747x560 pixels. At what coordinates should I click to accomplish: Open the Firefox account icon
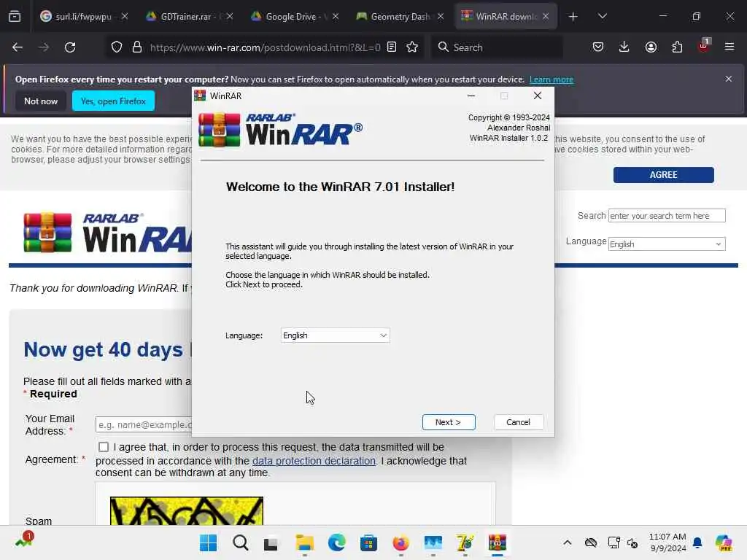651,47
